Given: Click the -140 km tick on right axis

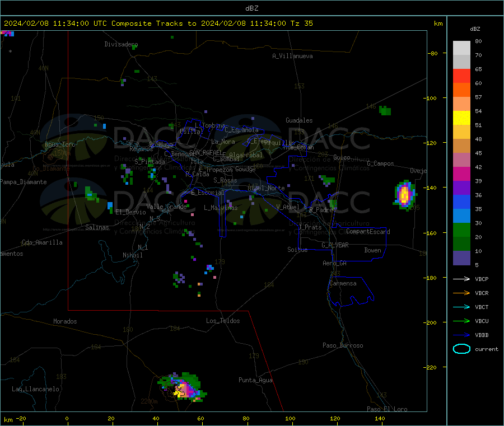Looking at the screenshot, I should pyautogui.click(x=430, y=188).
